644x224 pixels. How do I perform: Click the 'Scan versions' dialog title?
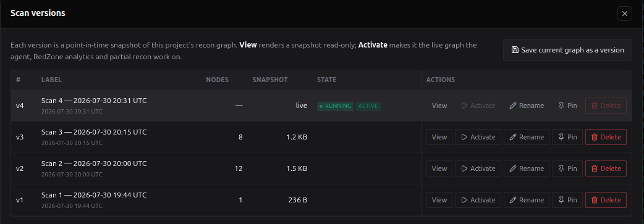38,14
